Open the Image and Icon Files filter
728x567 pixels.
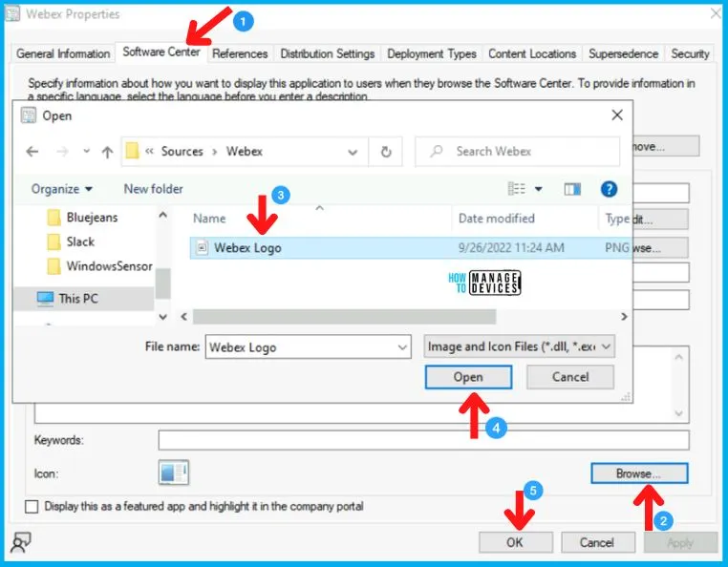[519, 346]
